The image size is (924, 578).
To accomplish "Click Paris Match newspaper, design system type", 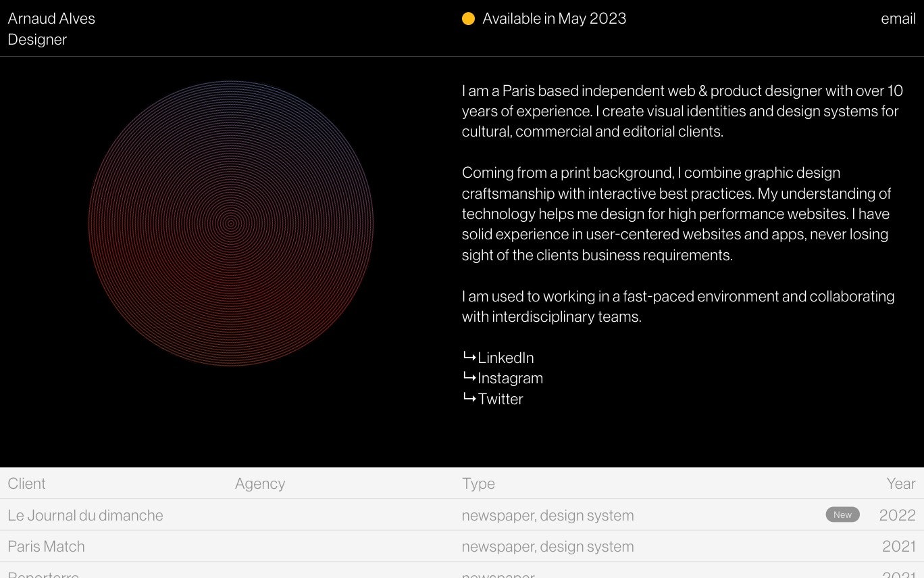I will 548,546.
